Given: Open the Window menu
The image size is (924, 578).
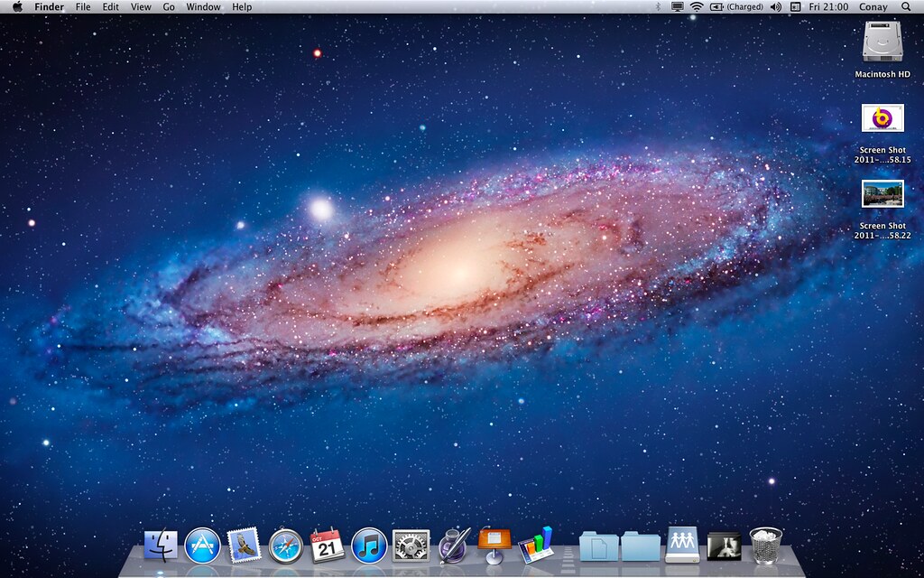Looking at the screenshot, I should (x=203, y=7).
